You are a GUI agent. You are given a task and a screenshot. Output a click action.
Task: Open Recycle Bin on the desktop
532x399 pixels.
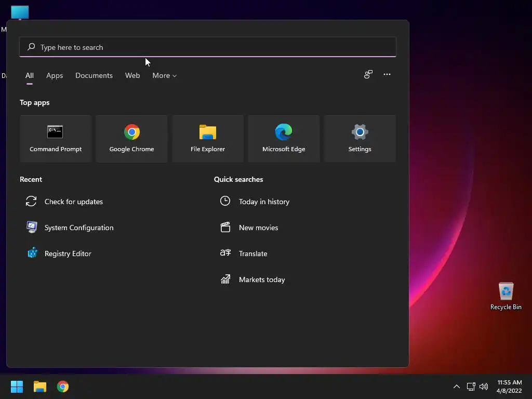tap(506, 296)
